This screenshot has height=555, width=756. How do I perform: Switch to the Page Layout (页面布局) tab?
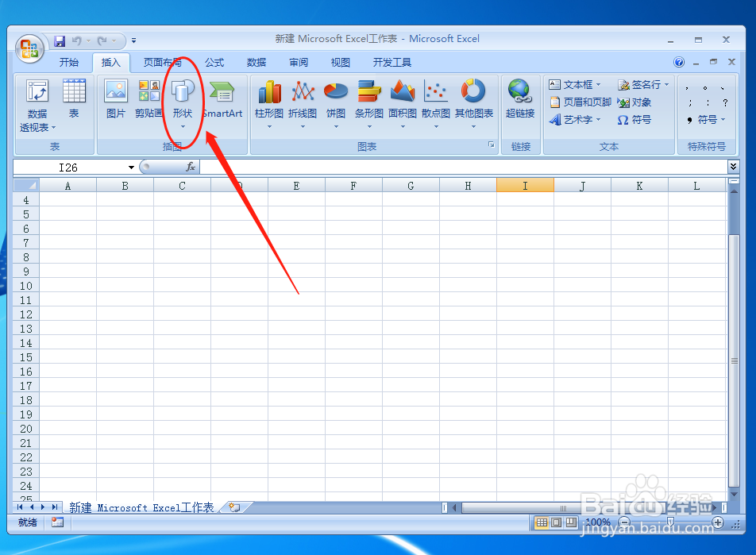tap(163, 62)
